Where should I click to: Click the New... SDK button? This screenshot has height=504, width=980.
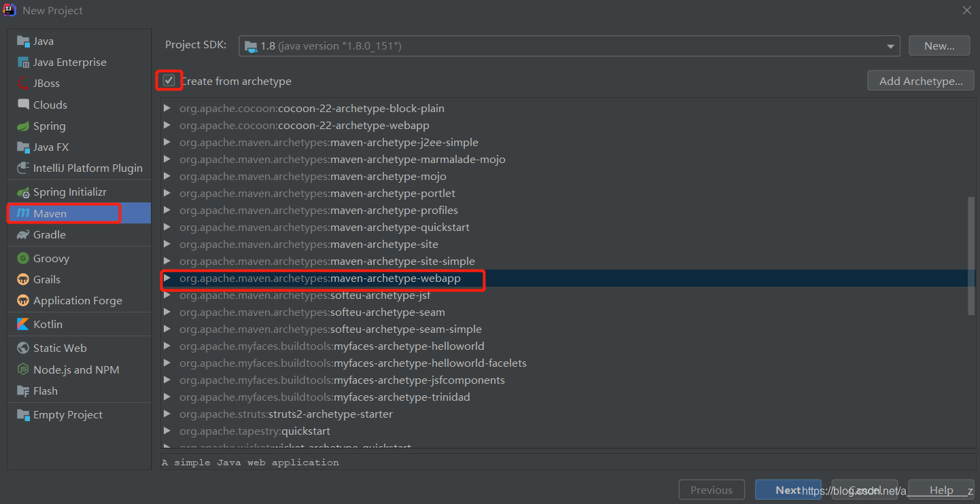point(939,46)
